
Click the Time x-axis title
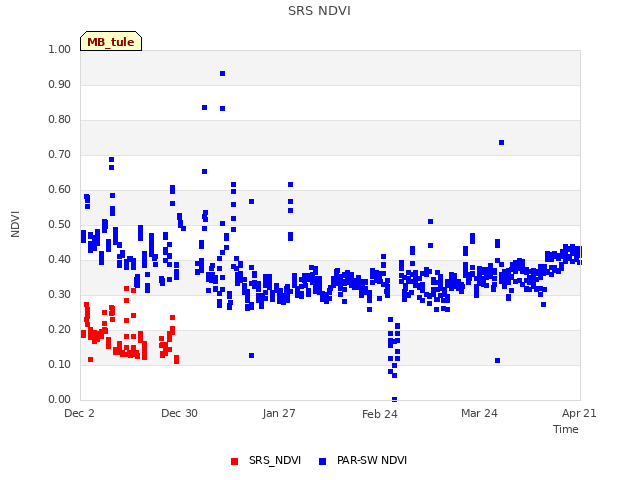[x=565, y=429]
